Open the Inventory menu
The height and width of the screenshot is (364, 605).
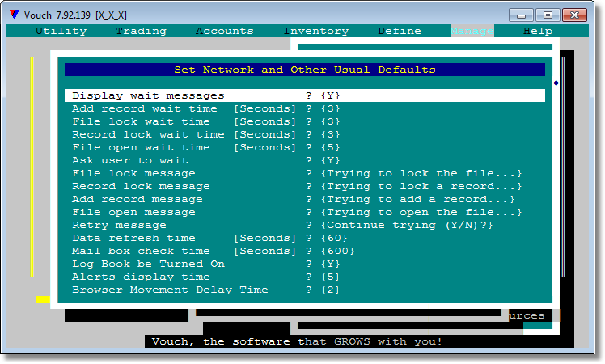[x=316, y=31]
